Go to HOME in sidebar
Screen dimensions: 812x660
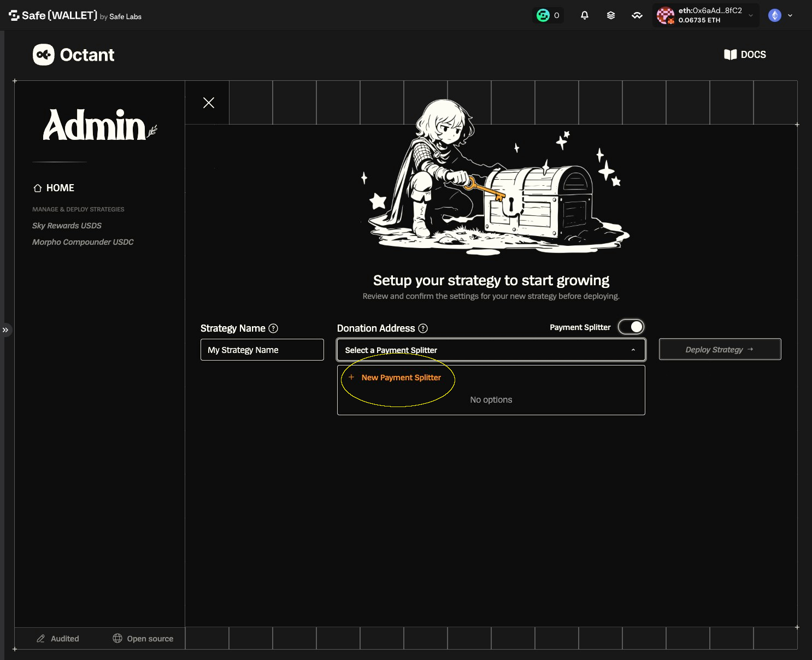(x=54, y=188)
